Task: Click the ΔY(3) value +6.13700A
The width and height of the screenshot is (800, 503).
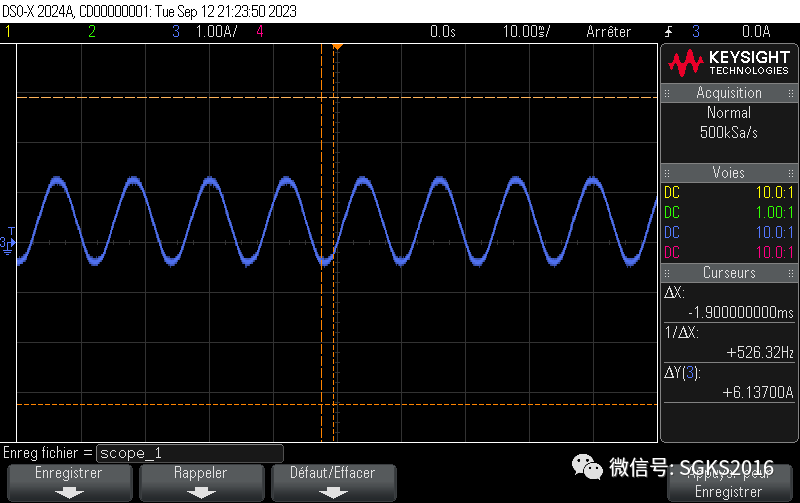Action: (x=758, y=392)
